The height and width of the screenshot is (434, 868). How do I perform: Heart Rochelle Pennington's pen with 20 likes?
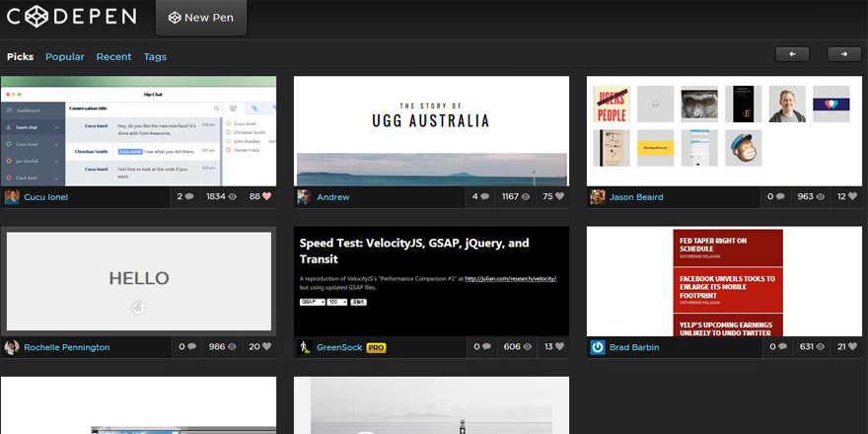[x=267, y=346]
